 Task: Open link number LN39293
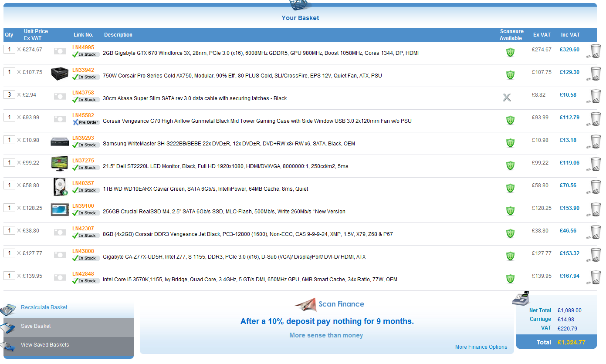[x=83, y=138]
